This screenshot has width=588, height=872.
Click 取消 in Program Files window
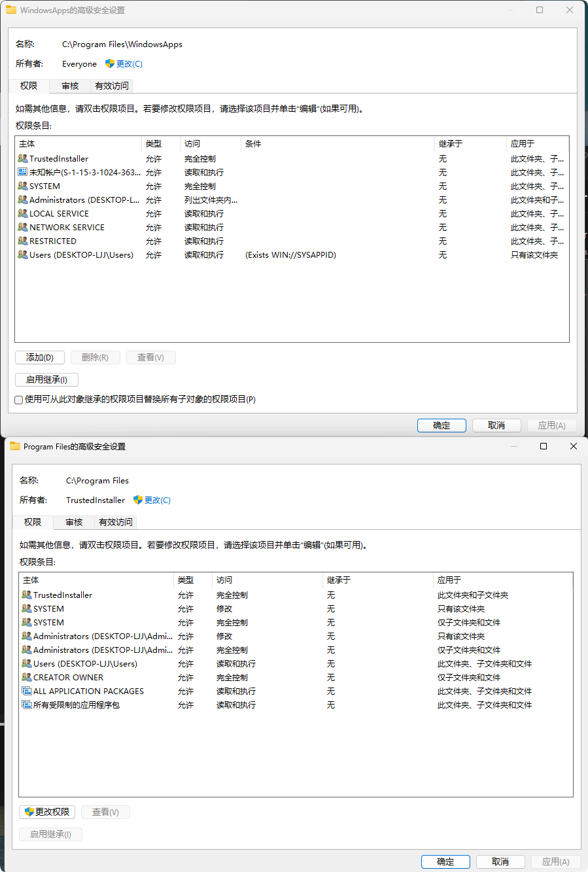[x=500, y=862]
